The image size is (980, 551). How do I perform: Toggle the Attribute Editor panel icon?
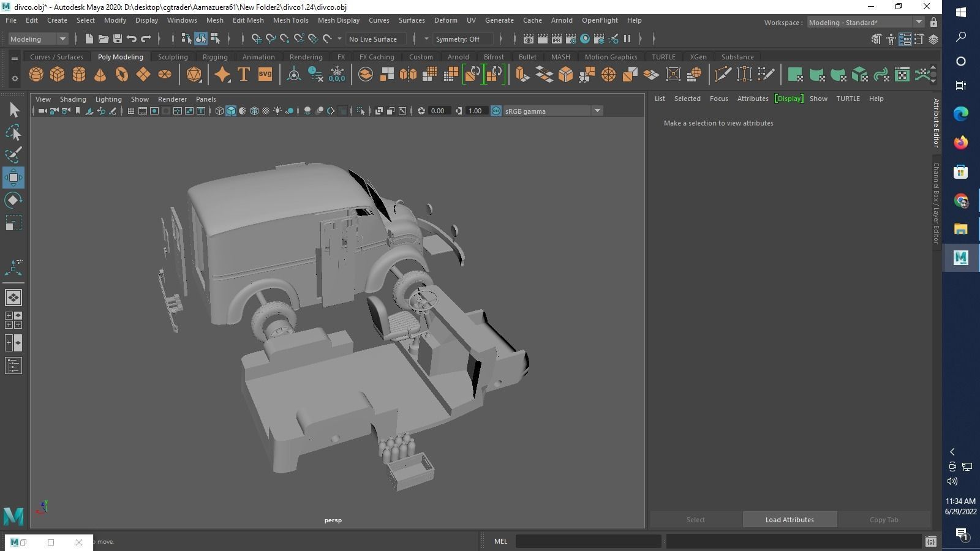(905, 39)
